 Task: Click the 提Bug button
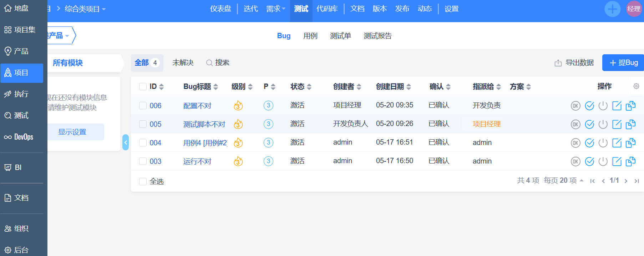[623, 63]
